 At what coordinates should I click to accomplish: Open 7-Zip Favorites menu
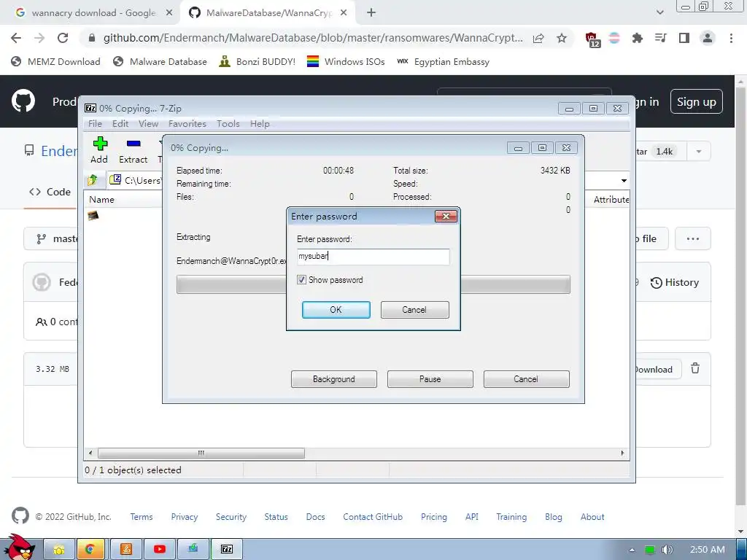click(187, 124)
